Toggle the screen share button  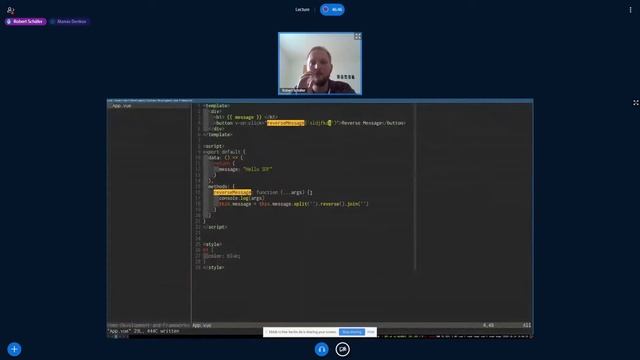point(342,349)
